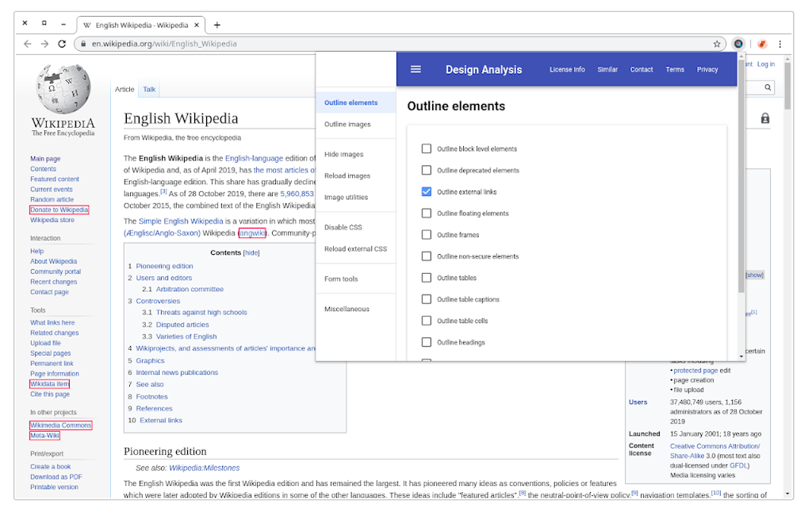
Task: Open Random article link
Action: 52,199
